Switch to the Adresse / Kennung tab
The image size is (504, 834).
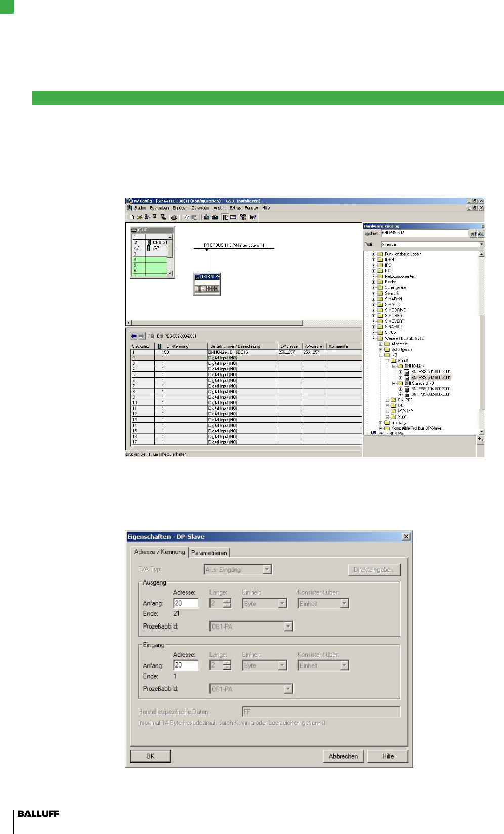[159, 552]
